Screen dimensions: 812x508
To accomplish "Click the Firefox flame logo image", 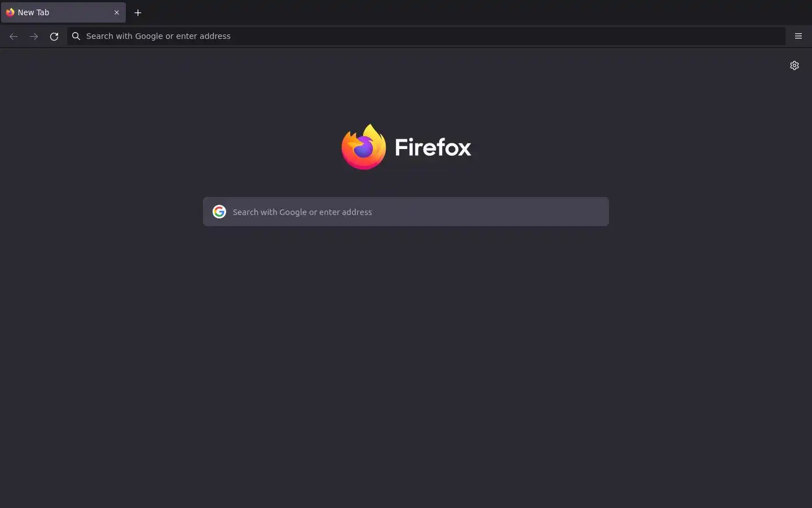I will pos(364,147).
